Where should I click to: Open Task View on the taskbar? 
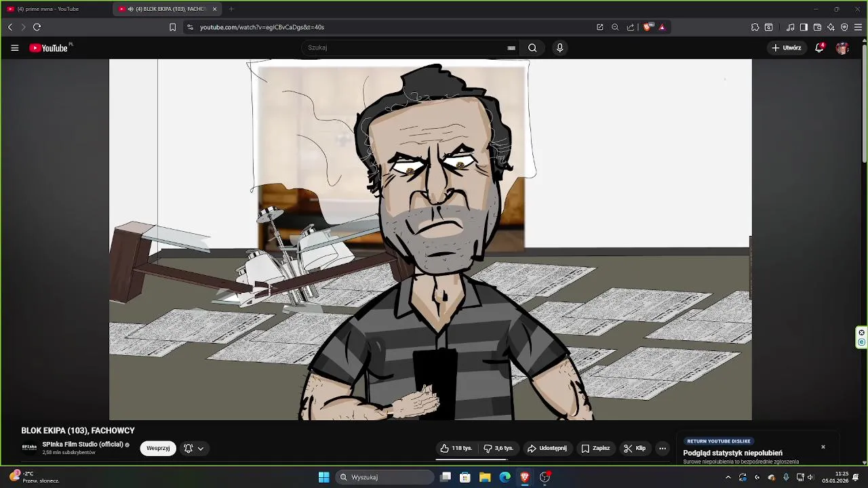[x=446, y=477]
